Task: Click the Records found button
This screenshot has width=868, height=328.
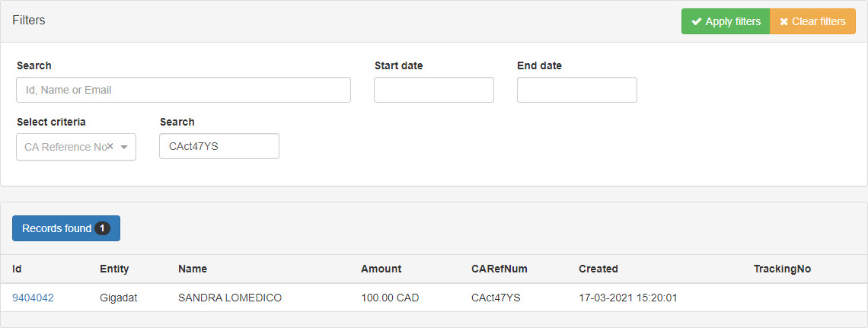Action: (57, 228)
